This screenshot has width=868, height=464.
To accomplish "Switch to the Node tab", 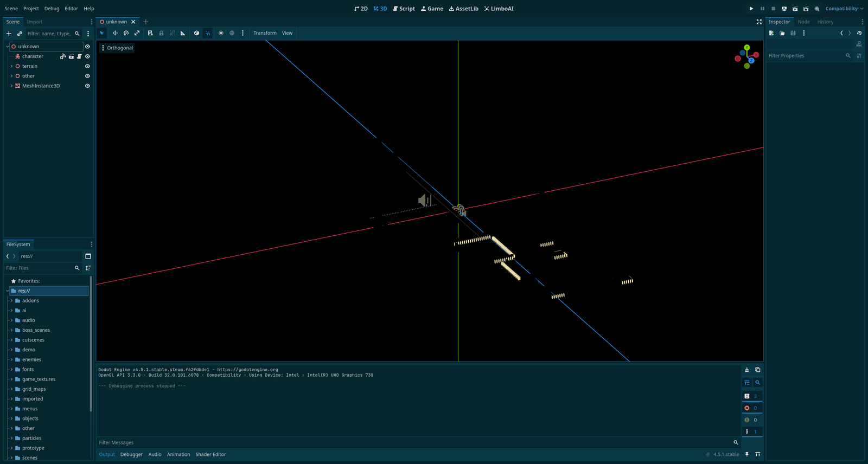I will (x=803, y=22).
